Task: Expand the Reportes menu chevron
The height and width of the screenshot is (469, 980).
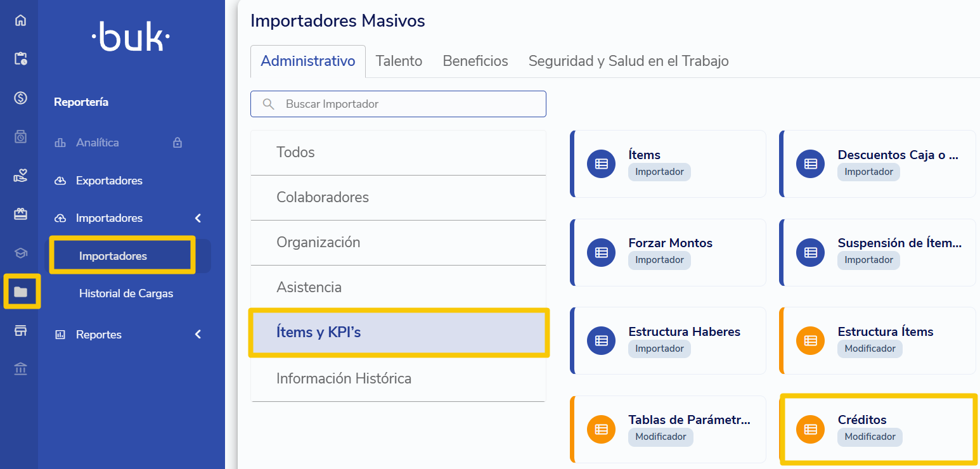Action: tap(198, 334)
